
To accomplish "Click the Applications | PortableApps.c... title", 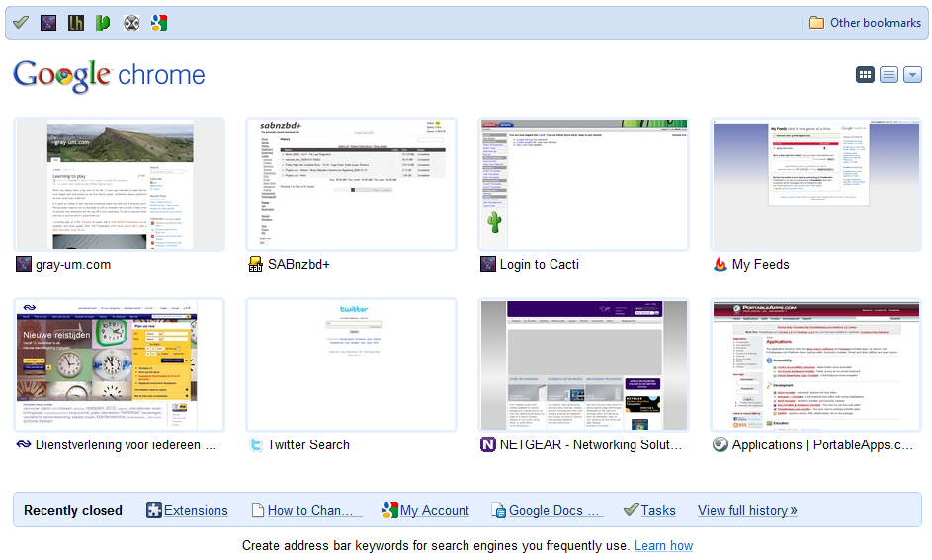I will (x=822, y=444).
